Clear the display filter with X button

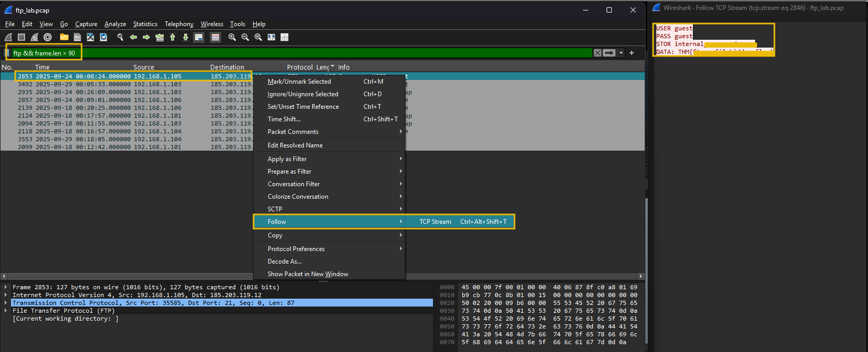tap(598, 53)
